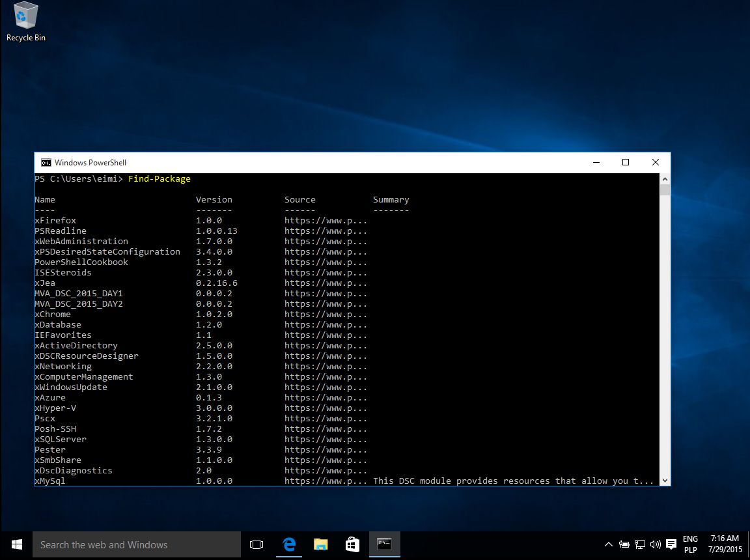This screenshot has height=560, width=750.
Task: Maximize the PowerShell window
Action: pyautogui.click(x=626, y=163)
